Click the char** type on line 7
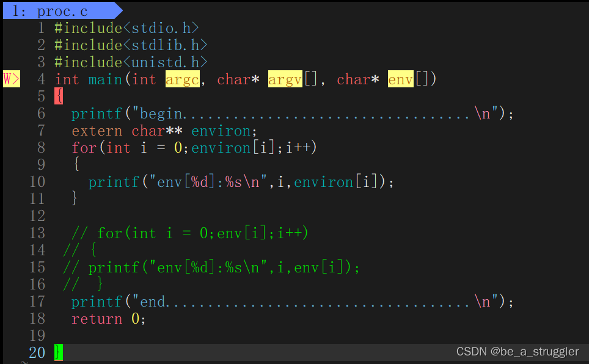Screen dimensions: 589x364 coord(157,131)
